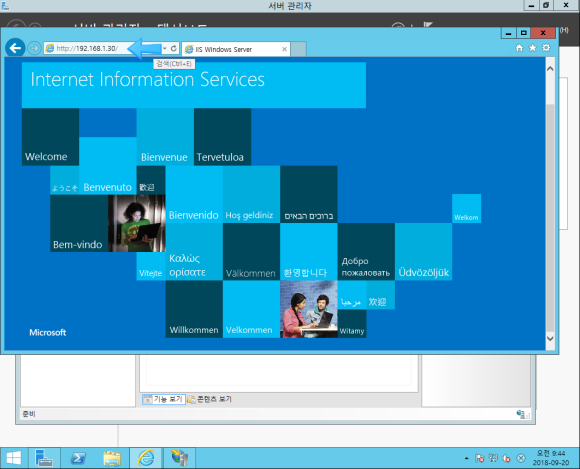Screen dimensions: 580x469
Task: Open Internet Explorer tools gear icon
Action: pyautogui.click(x=546, y=48)
